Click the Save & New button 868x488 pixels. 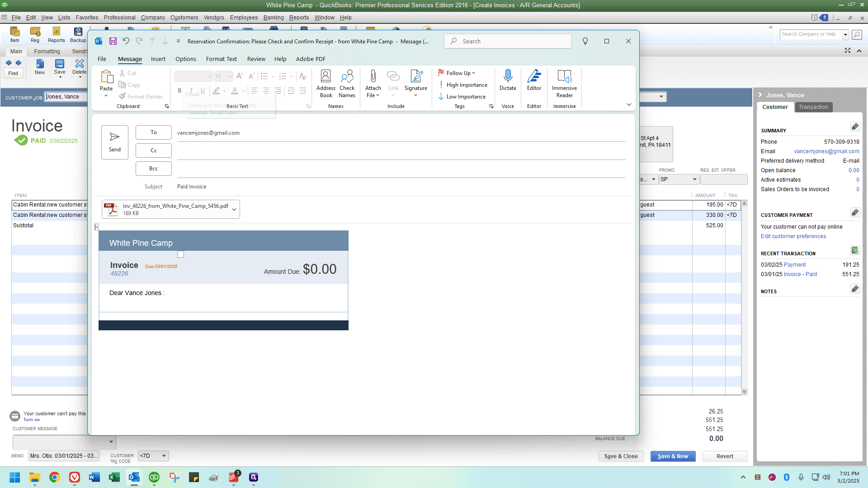point(673,456)
